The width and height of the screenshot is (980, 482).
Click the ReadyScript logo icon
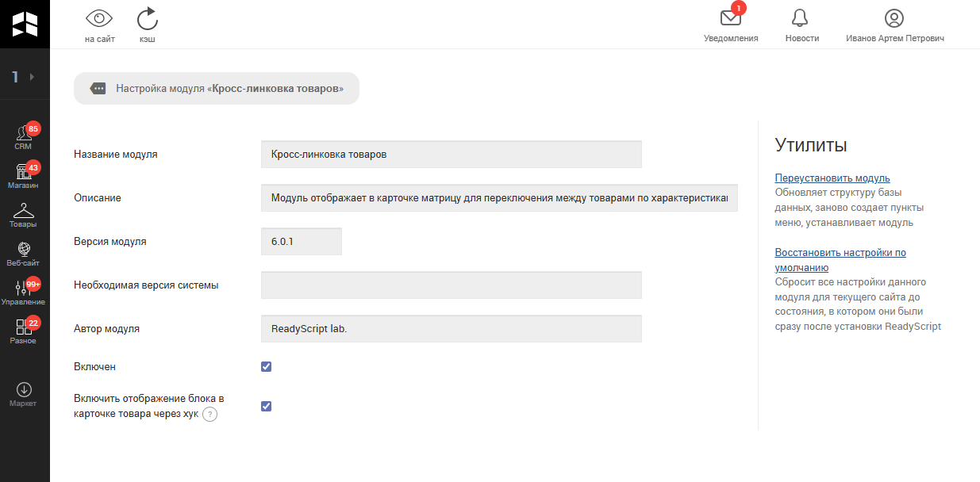click(x=25, y=24)
